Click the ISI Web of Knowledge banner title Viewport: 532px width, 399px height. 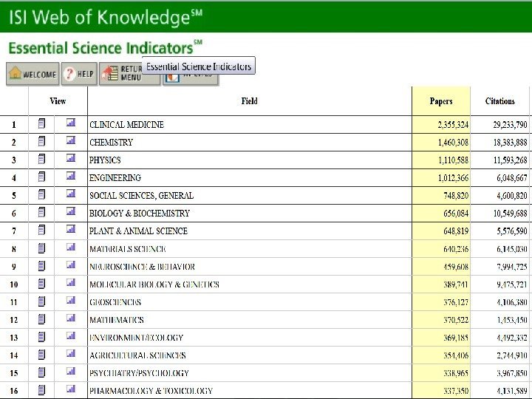(x=106, y=17)
